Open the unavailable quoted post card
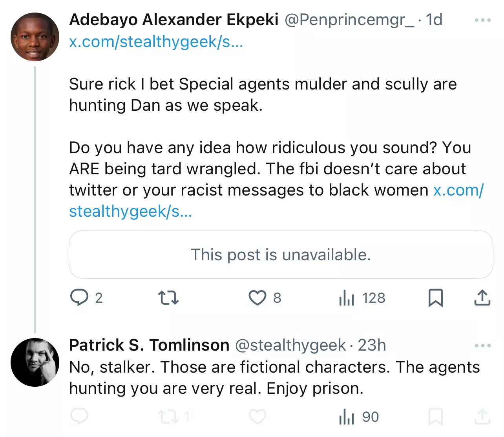This screenshot has width=504, height=437. (x=281, y=254)
